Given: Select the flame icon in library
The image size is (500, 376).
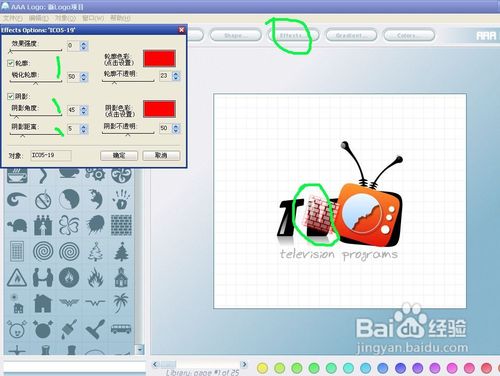Looking at the screenshot, I should (95, 277).
